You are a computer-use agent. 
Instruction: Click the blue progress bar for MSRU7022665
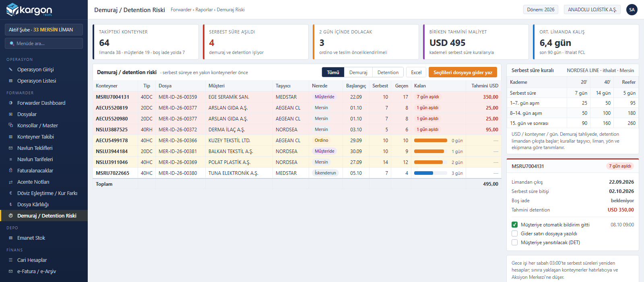coord(431,173)
